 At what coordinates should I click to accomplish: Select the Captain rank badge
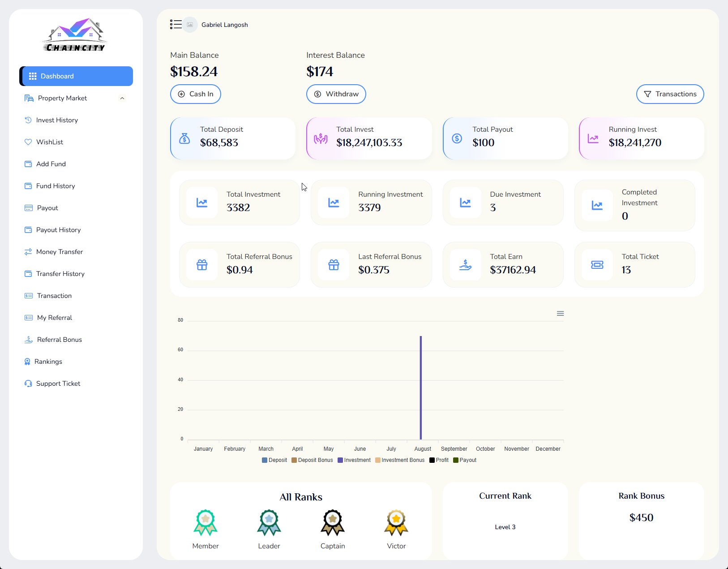333,523
